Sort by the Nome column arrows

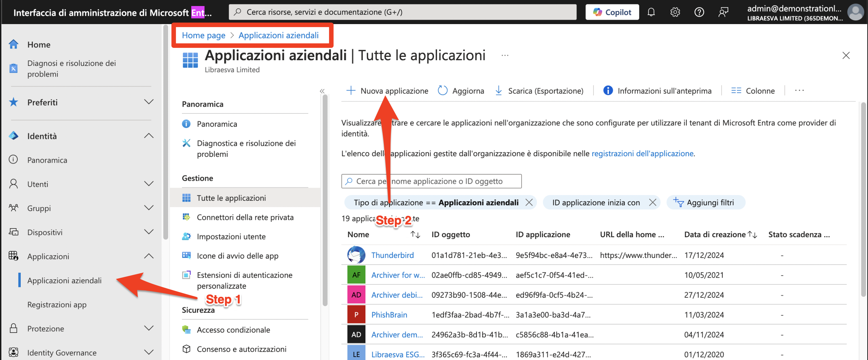[415, 234]
